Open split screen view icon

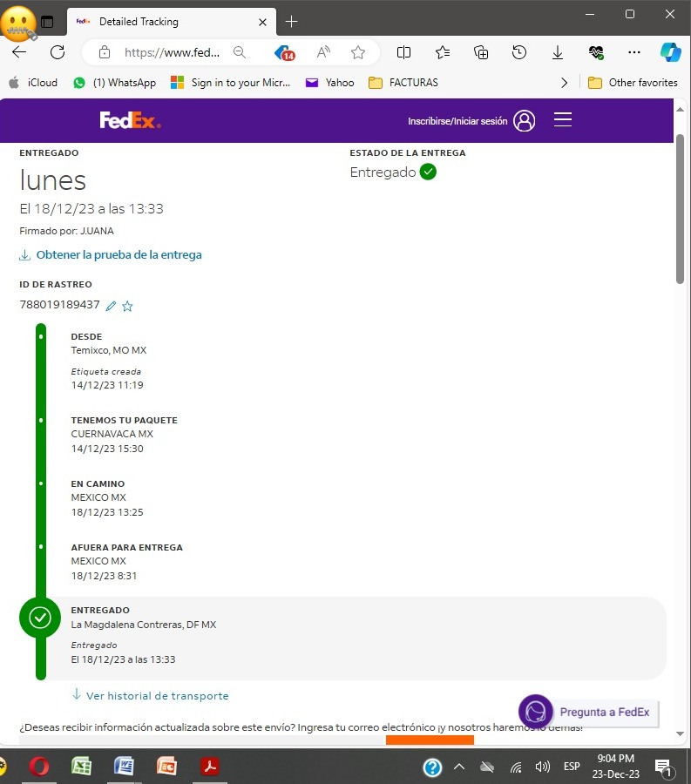(403, 52)
